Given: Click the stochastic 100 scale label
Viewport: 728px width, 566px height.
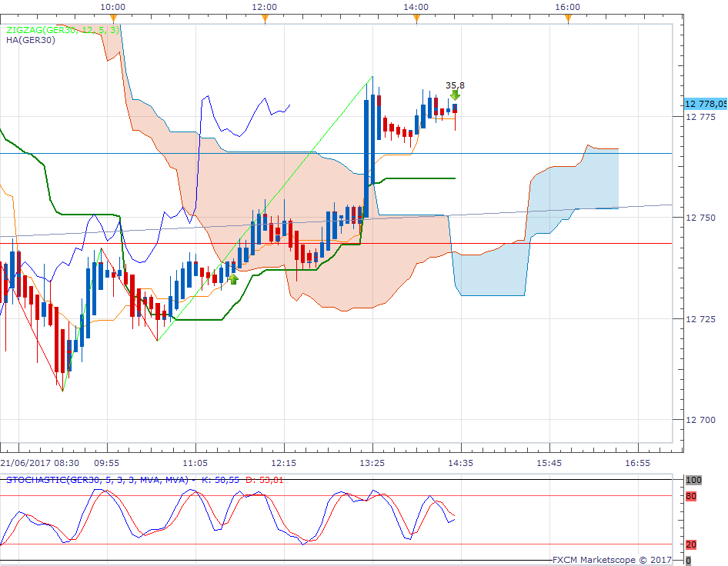Looking at the screenshot, I should point(693,480).
